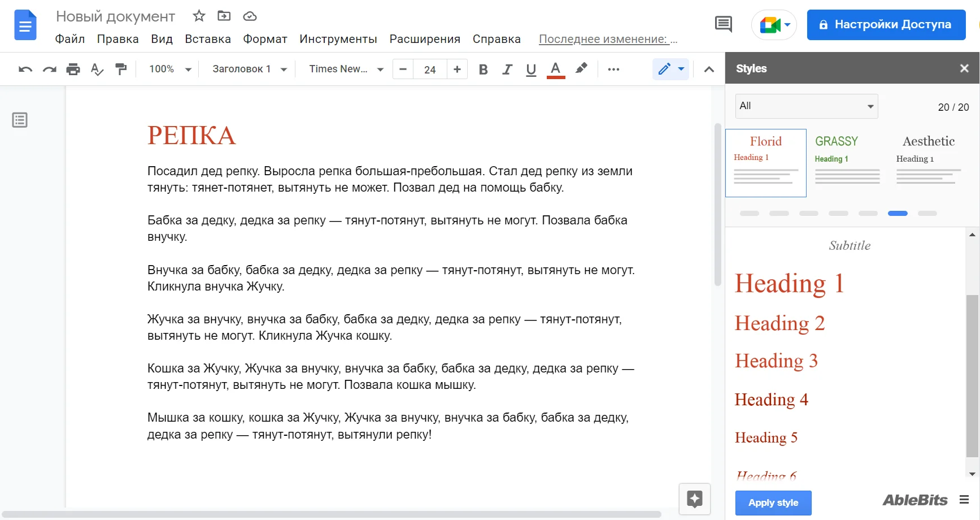Viewport: 980px width, 520px height.
Task: Expand the Заголовок 1 style dropdown
Action: click(x=250, y=69)
